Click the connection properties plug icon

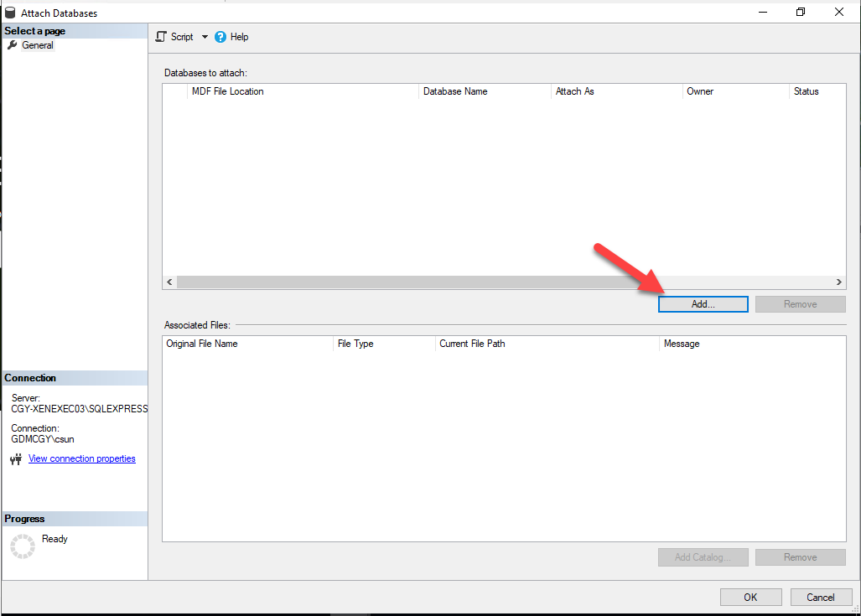(15, 459)
